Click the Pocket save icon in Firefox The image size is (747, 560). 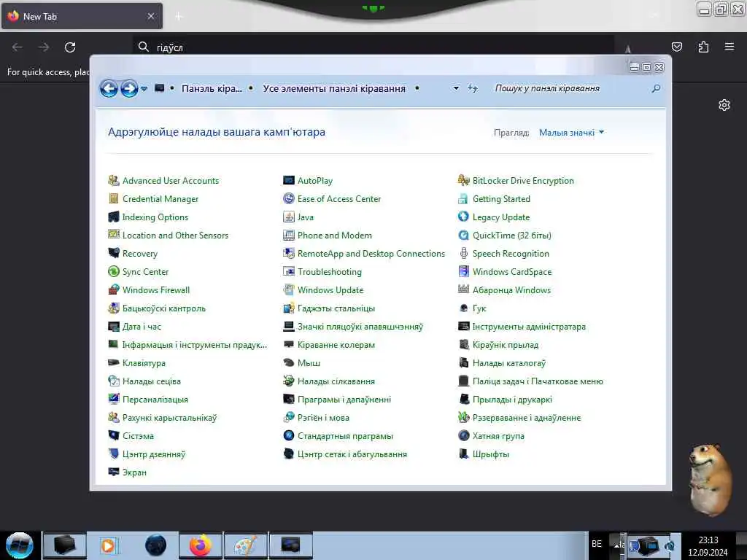[676, 47]
